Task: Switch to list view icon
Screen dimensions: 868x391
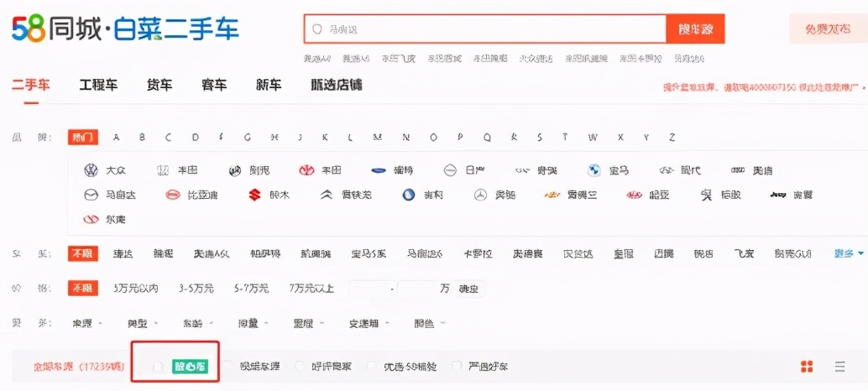Action: pyautogui.click(x=839, y=366)
